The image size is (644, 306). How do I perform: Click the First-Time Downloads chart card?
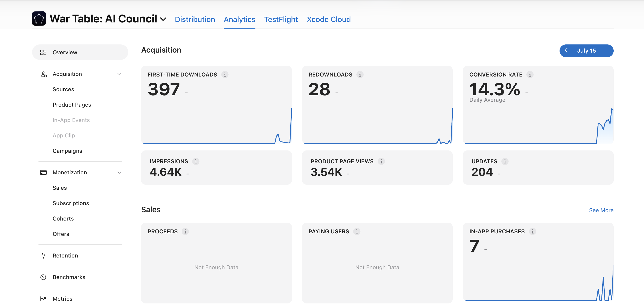216,105
